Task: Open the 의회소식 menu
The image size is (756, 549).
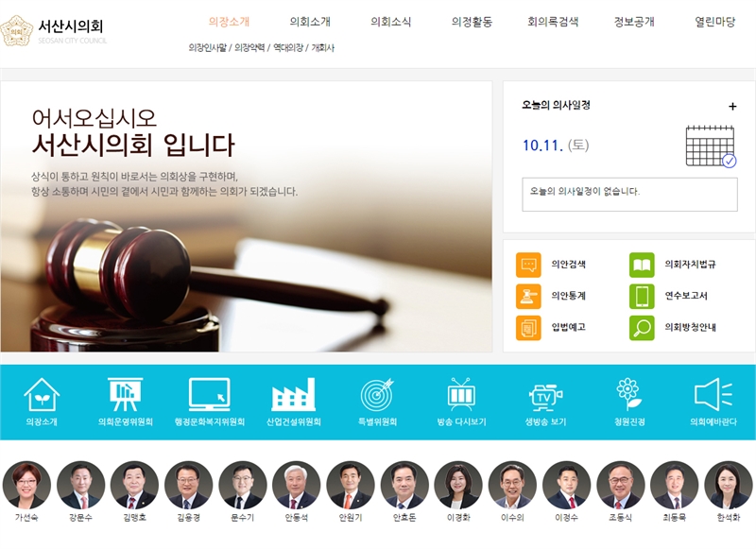Action: [391, 22]
